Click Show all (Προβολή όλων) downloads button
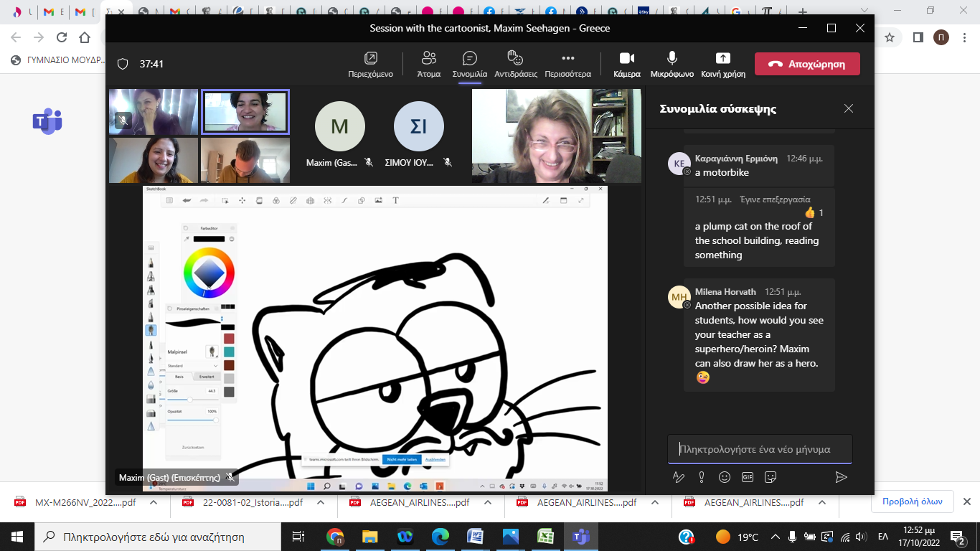The width and height of the screenshot is (980, 551). (912, 502)
